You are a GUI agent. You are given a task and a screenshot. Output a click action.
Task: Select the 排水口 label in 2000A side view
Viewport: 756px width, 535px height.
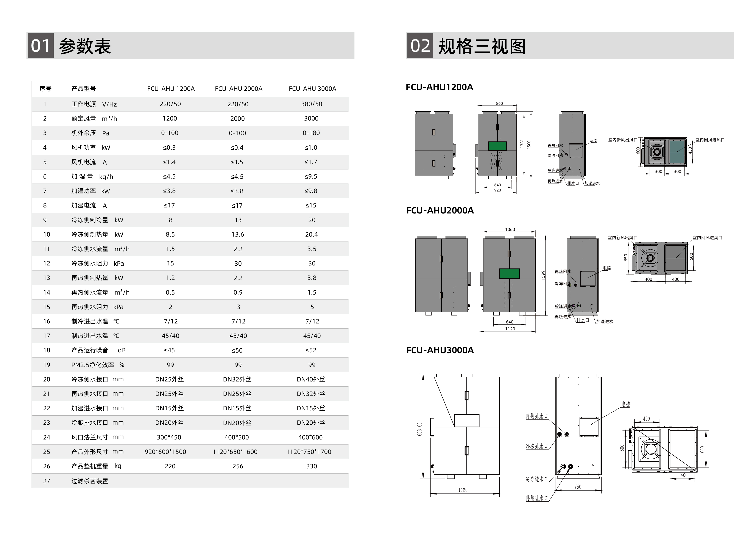point(583,320)
